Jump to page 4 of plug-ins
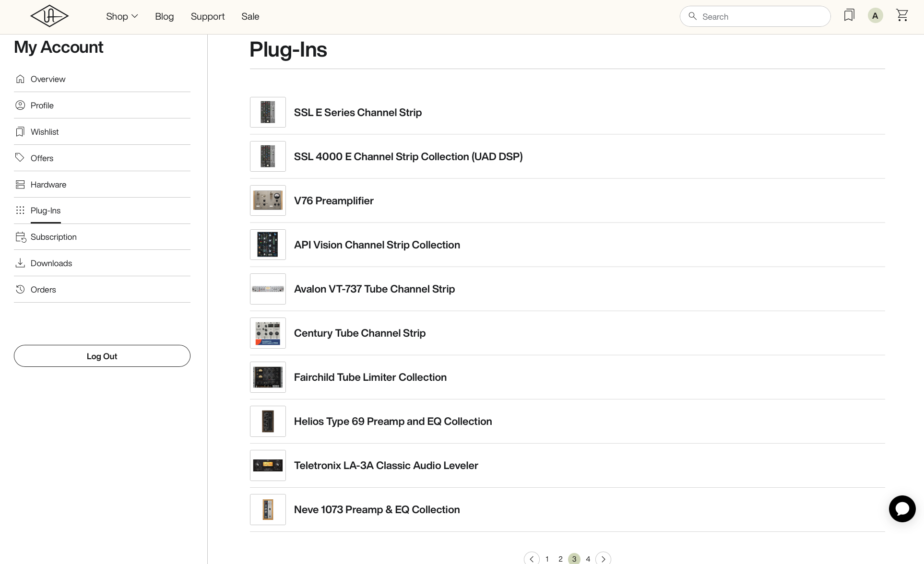 588,559
